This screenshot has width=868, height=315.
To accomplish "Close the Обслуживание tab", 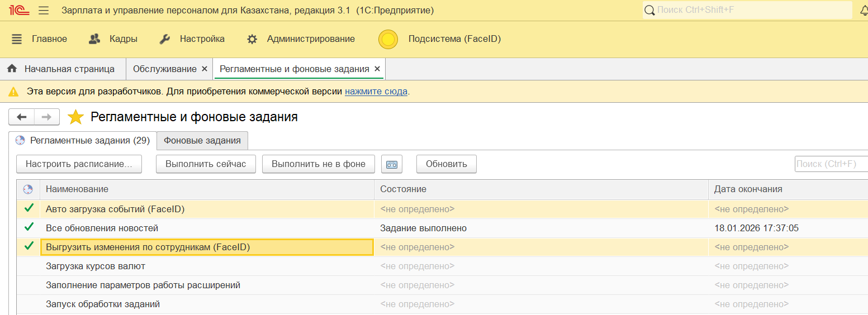I will coord(205,69).
